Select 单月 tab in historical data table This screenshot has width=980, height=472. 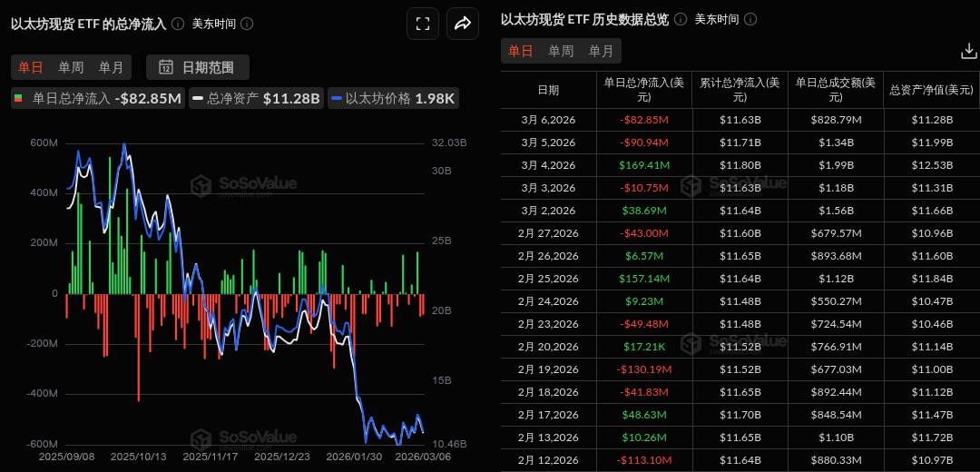pos(601,51)
